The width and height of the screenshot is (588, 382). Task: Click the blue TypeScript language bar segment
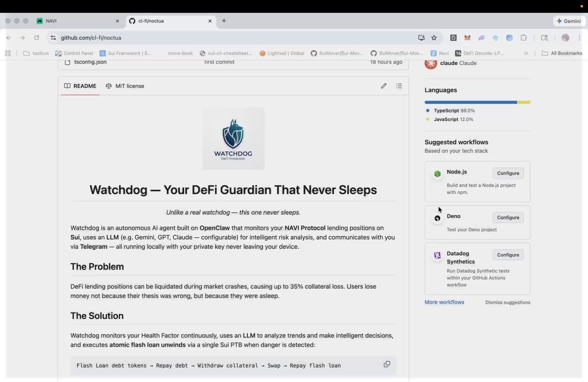point(471,102)
